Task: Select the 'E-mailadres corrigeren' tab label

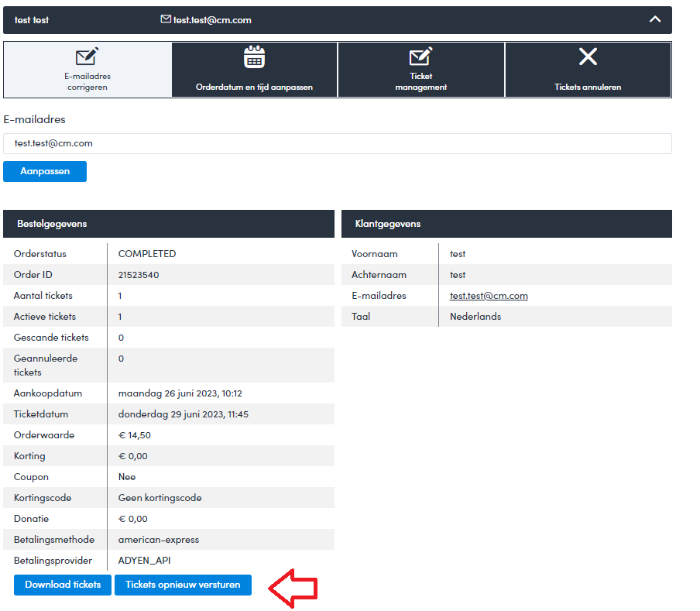Action: [x=87, y=82]
